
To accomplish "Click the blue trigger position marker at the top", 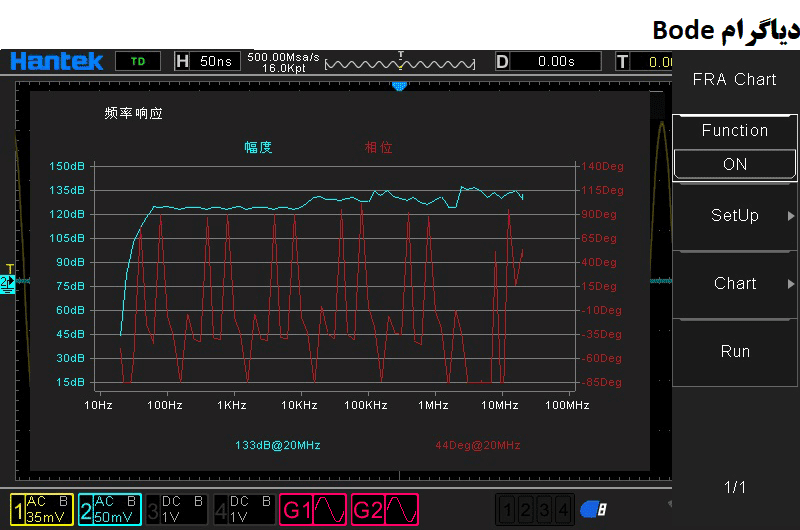I will (399, 86).
